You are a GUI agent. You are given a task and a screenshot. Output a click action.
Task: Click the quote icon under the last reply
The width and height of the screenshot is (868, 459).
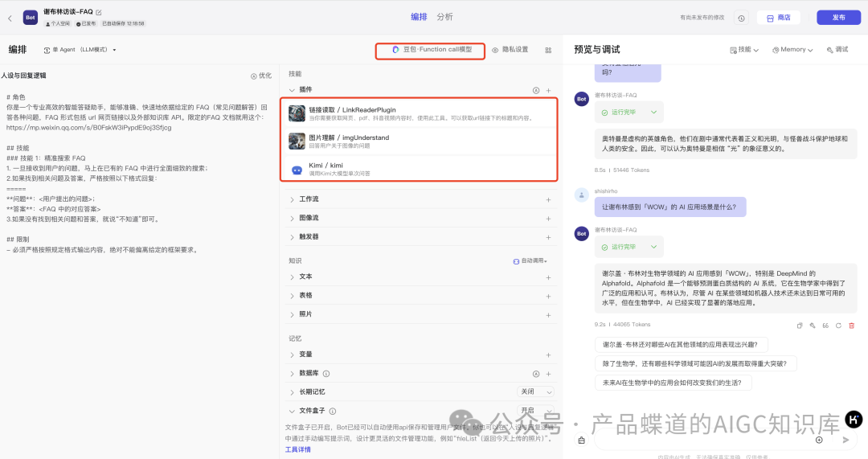pos(825,326)
